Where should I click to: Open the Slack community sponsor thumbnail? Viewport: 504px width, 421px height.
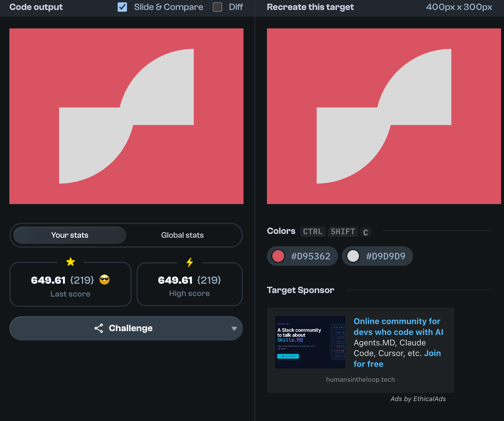click(310, 342)
